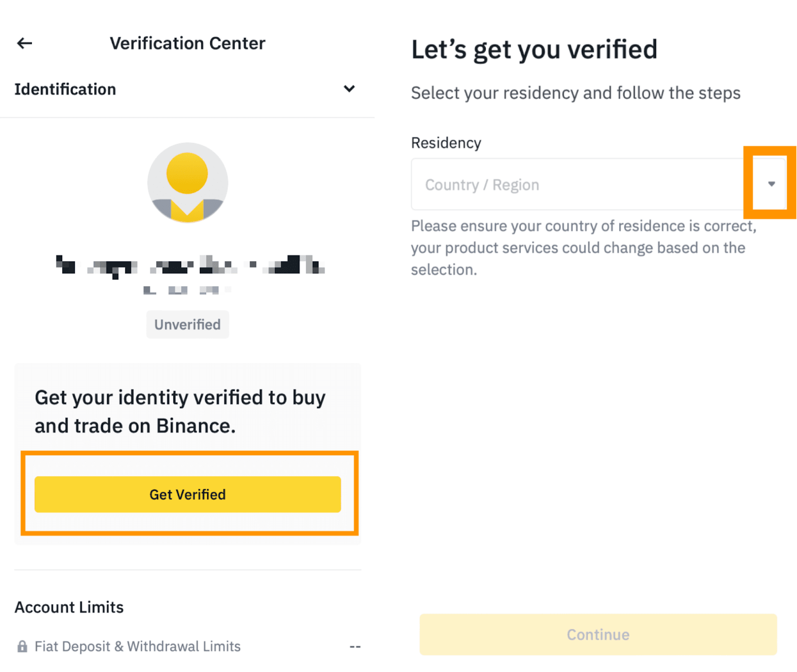Expand the Identification chevron
The width and height of the screenshot is (797, 672).
click(x=349, y=89)
